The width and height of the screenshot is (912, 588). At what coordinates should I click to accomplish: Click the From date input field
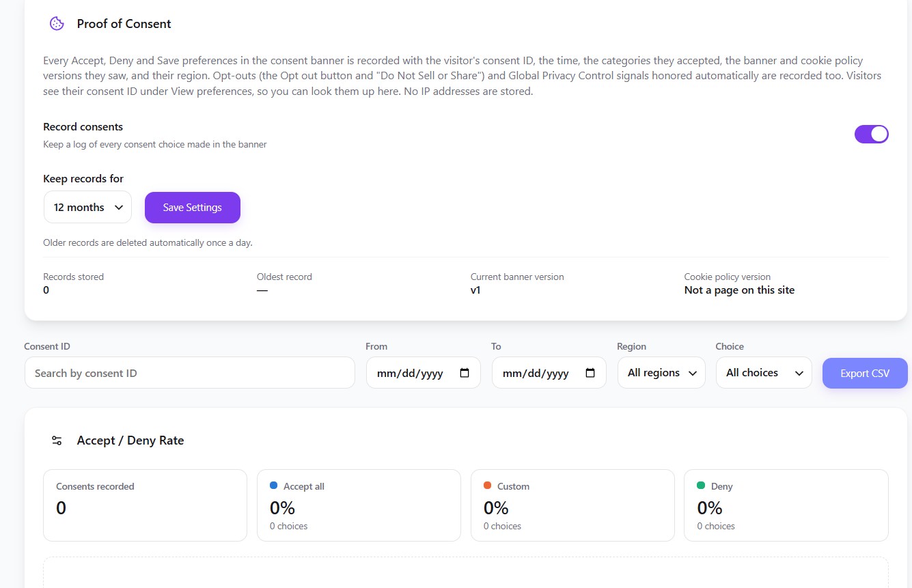[x=424, y=373]
